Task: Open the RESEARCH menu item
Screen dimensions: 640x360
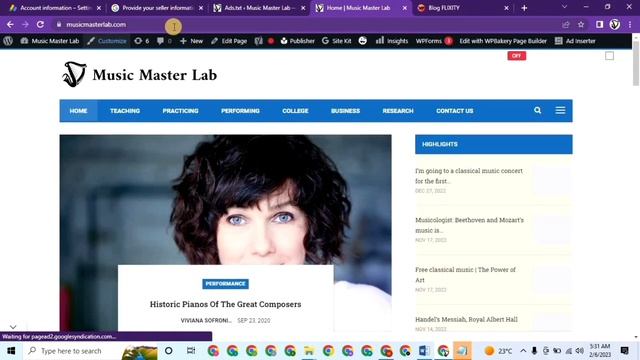Action: point(398,111)
